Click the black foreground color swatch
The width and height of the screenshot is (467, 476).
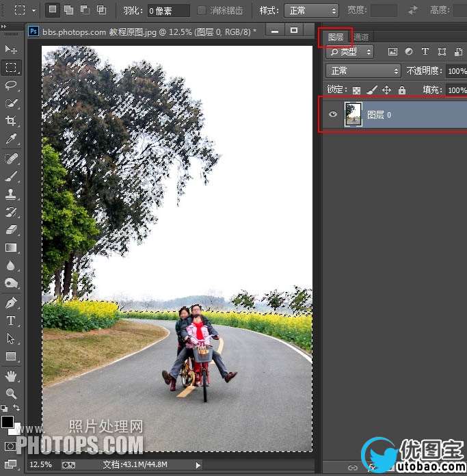click(8, 422)
